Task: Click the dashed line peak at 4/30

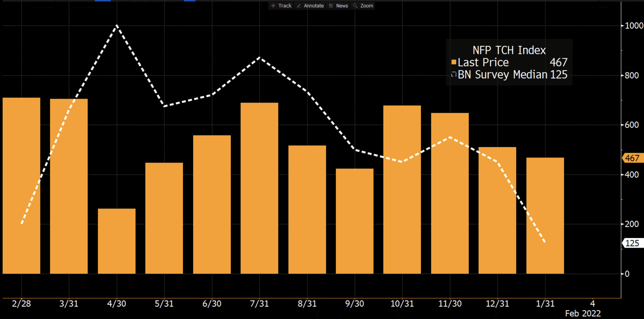Action: coord(117,26)
